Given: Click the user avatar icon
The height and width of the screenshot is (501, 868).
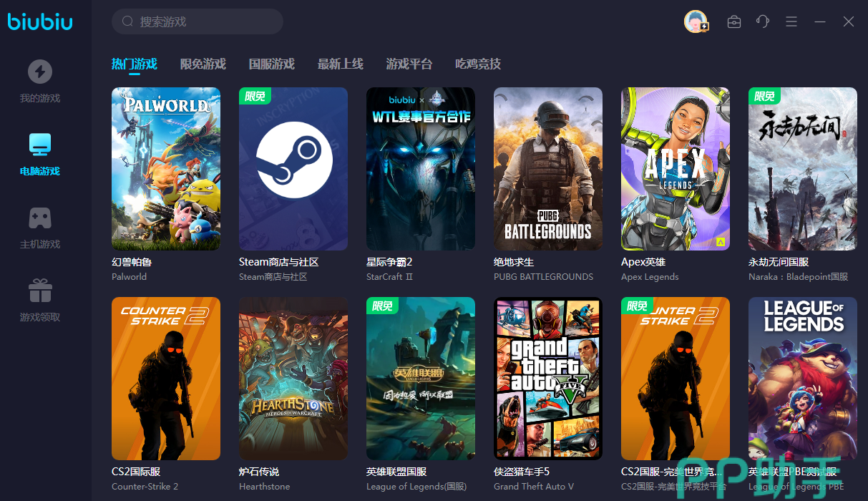Looking at the screenshot, I should (695, 21).
